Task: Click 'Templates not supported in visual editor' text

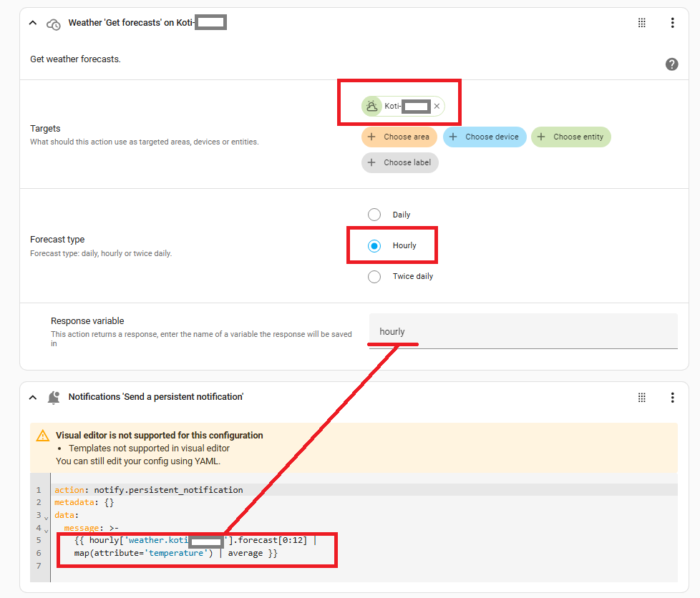Action: 149,448
